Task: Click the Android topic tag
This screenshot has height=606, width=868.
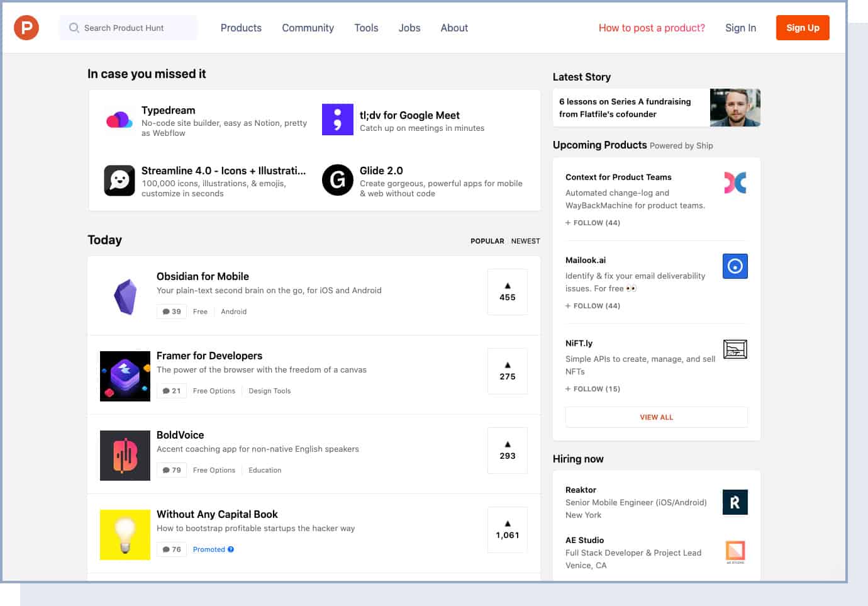Action: pyautogui.click(x=233, y=311)
